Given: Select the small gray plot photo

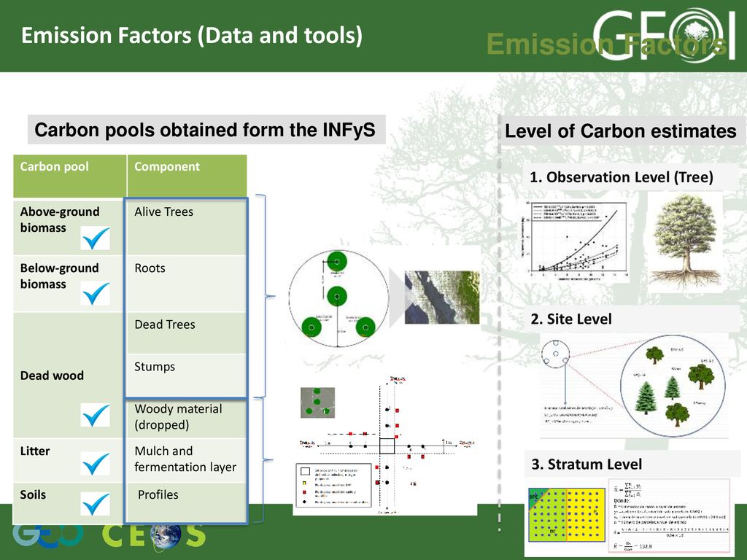Looking at the screenshot, I should (x=317, y=402).
